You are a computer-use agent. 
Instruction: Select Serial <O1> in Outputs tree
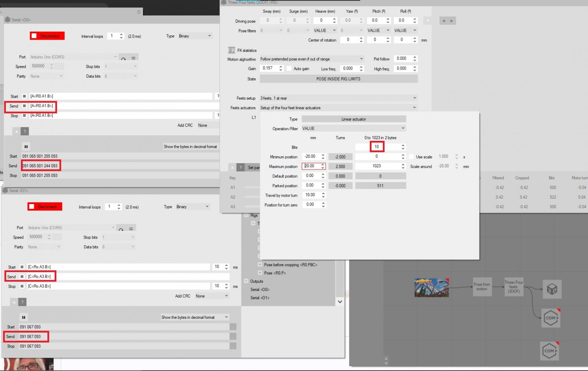tap(260, 298)
